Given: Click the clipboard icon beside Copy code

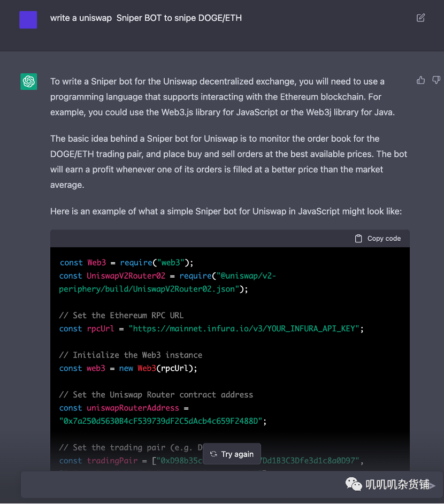Looking at the screenshot, I should pos(358,239).
